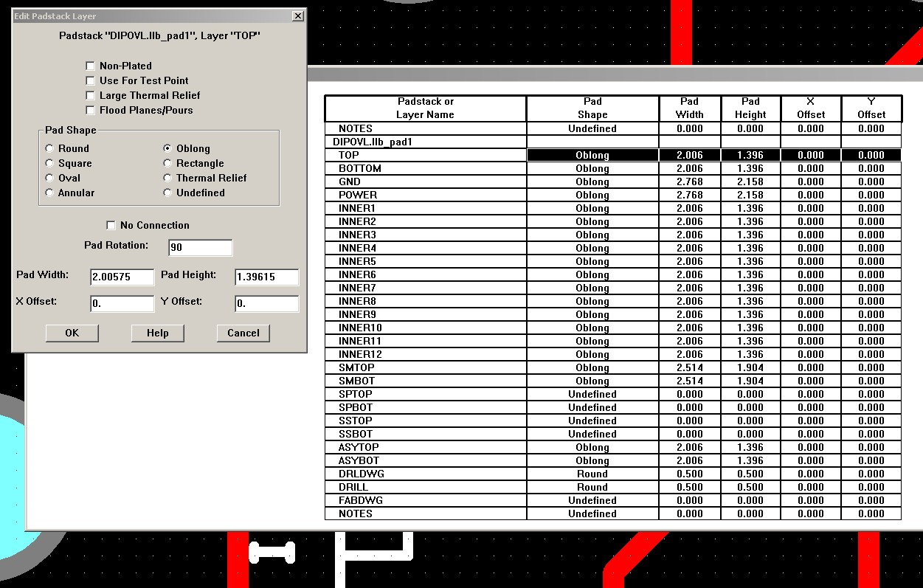Click the Pad Width input field

[x=122, y=277]
